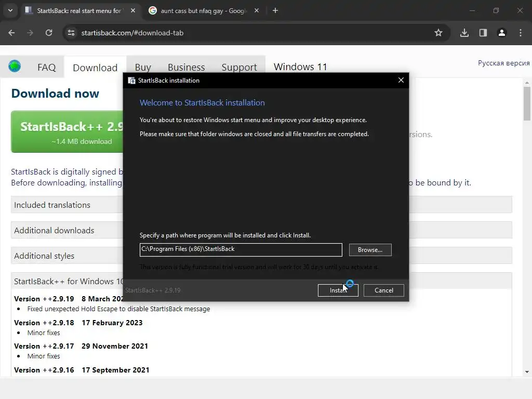Switch to the Русская версия link
Screen dimensions: 532x399
(x=503, y=63)
